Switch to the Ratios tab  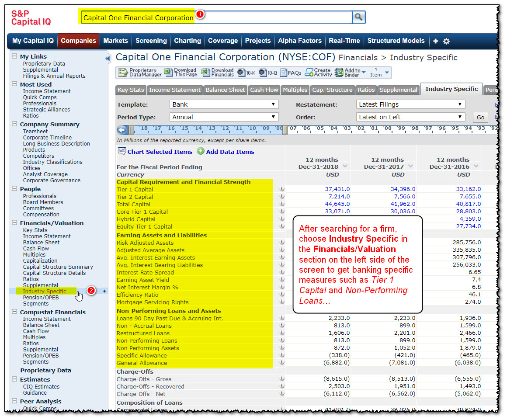tap(366, 90)
